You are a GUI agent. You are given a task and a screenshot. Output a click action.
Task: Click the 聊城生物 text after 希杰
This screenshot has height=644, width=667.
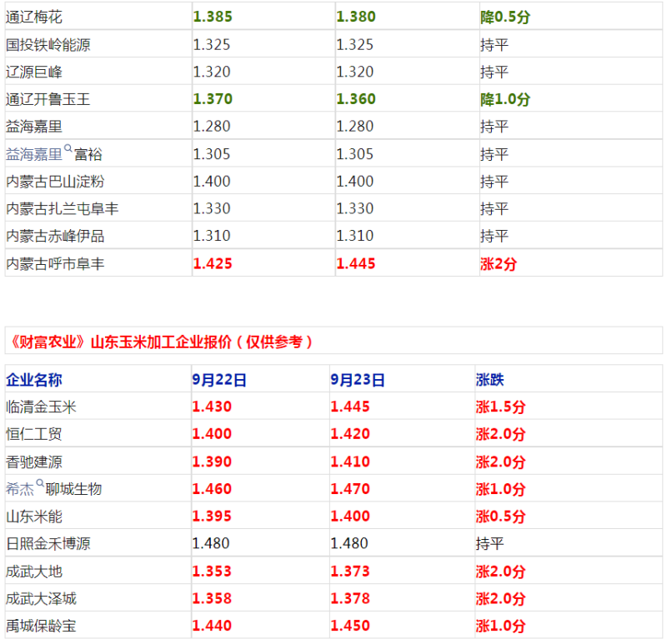pos(74,489)
